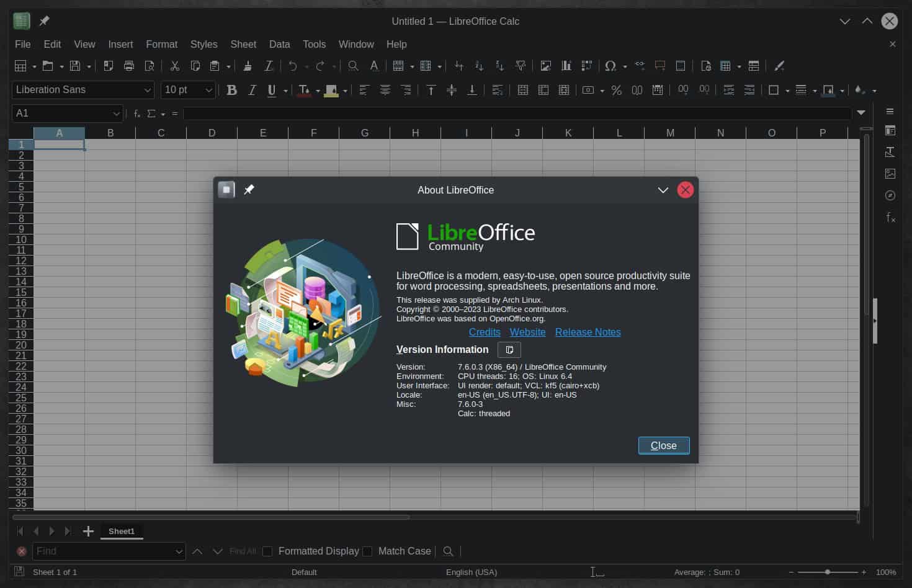This screenshot has height=588, width=912.
Task: Expand the Save button dropdown arrow
Action: pyautogui.click(x=89, y=66)
